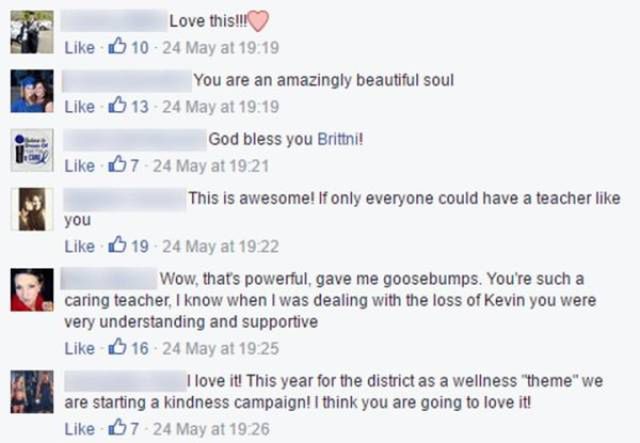Open timestamp 24 May at 19:19 on first comment
Screen dimensions: 640x443
click(x=220, y=48)
